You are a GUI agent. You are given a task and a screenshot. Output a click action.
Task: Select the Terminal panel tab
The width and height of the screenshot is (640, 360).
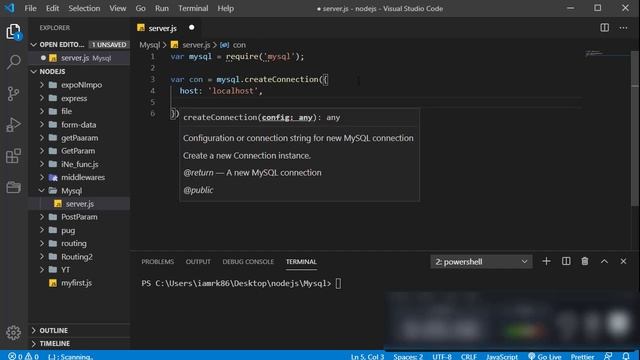[301, 262]
